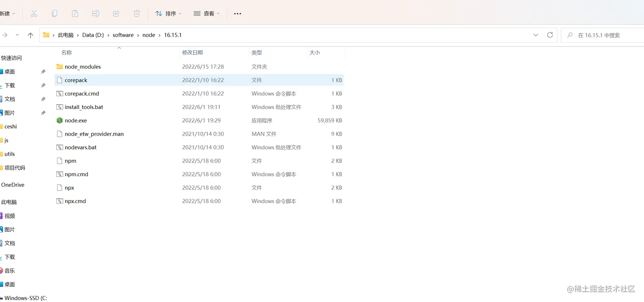Click 2022/6/15 17:28 date of node_modules
Image resolution: width=644 pixels, height=302 pixels.
click(203, 67)
